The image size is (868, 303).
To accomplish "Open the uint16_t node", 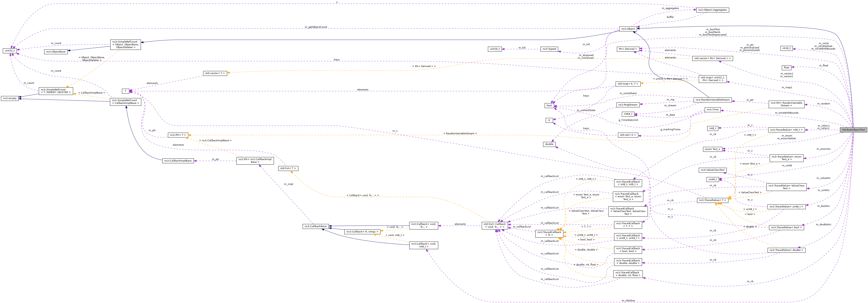I will click(x=495, y=49).
